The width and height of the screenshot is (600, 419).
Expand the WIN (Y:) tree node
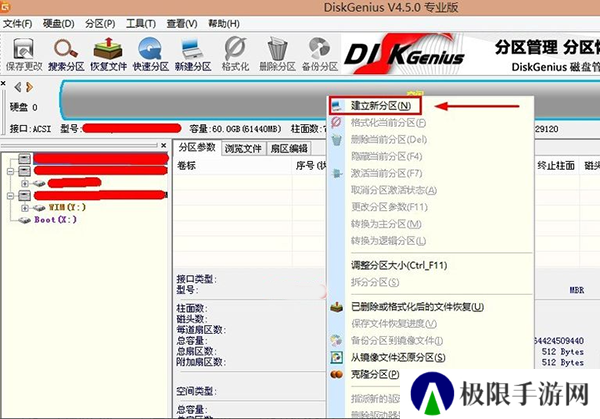25,208
